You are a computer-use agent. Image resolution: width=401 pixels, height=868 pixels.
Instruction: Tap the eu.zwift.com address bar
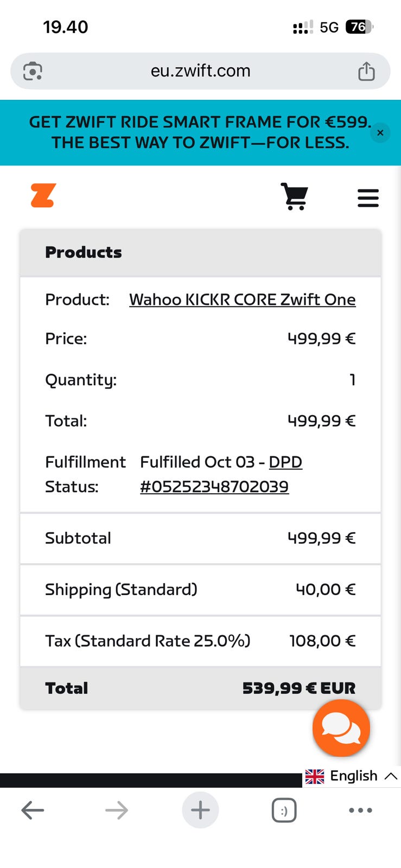pyautogui.click(x=200, y=71)
